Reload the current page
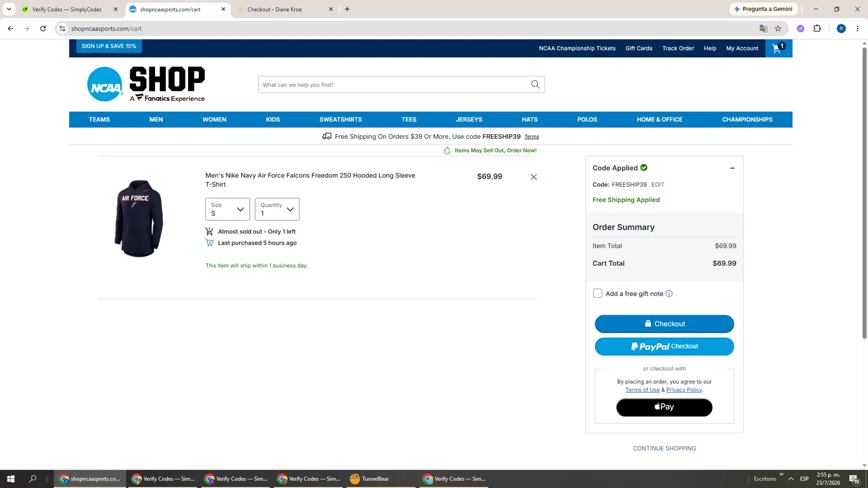 (x=43, y=28)
